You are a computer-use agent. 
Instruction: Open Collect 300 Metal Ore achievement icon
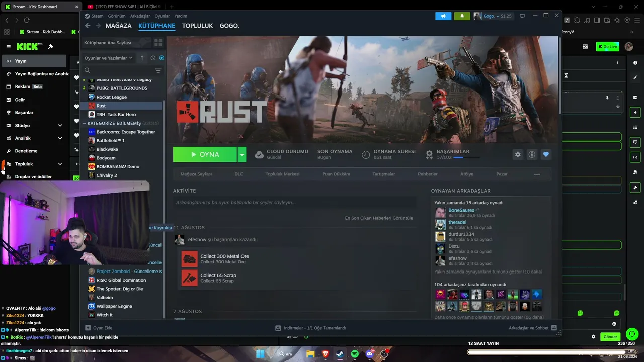(190, 259)
